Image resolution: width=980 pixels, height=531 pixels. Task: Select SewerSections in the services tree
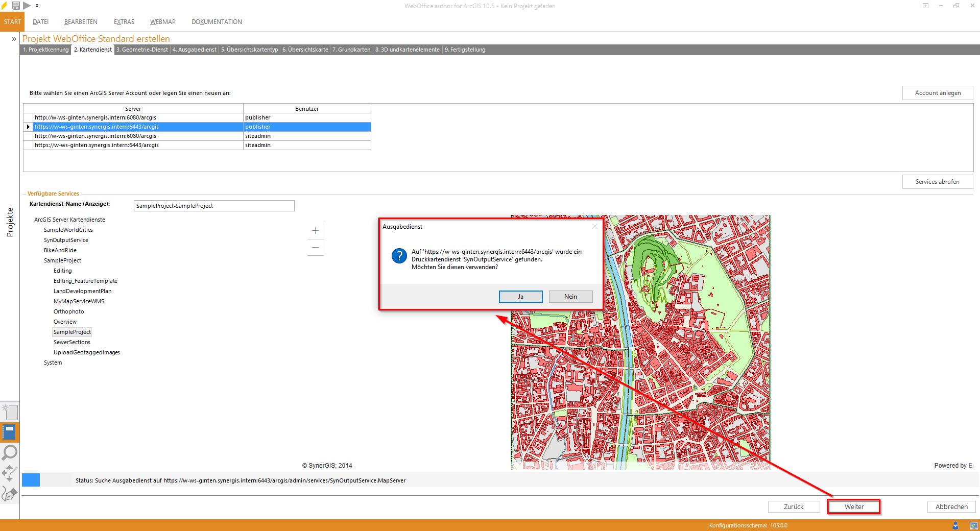click(72, 343)
